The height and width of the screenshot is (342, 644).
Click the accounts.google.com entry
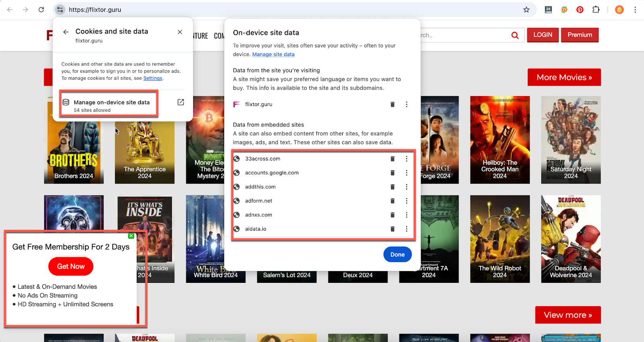tap(272, 173)
